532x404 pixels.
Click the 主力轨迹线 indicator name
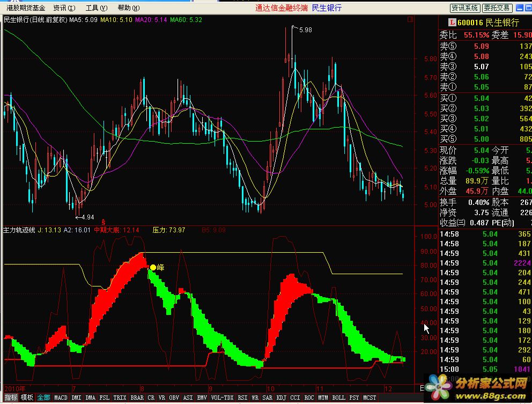19,230
